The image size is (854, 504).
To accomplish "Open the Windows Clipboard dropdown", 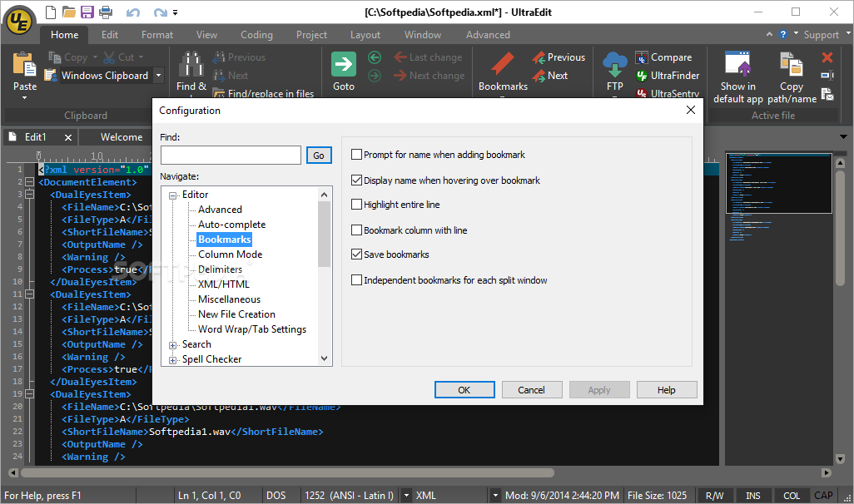I will click(x=158, y=76).
